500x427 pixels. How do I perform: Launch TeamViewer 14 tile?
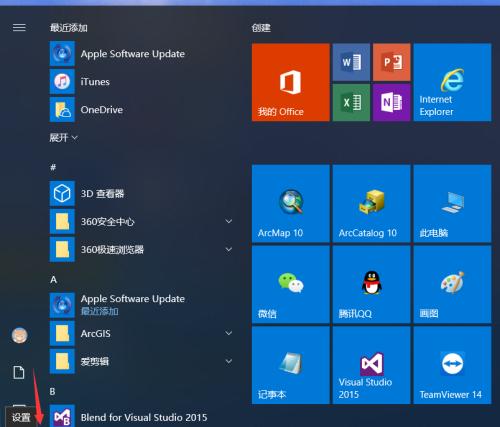click(x=452, y=365)
